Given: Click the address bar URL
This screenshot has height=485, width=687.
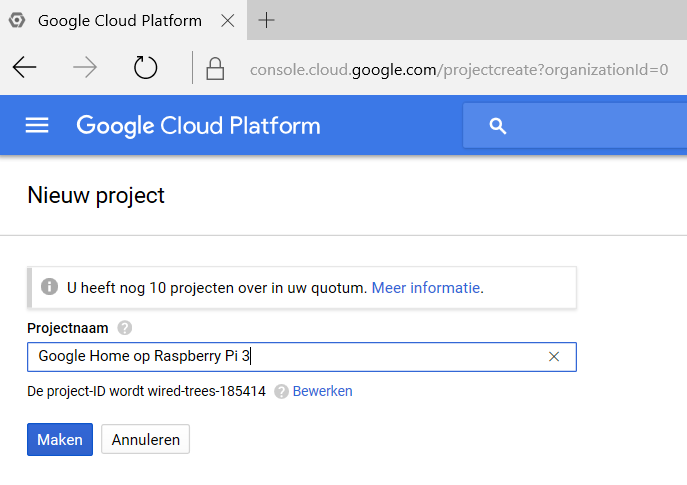Looking at the screenshot, I should coord(459,70).
